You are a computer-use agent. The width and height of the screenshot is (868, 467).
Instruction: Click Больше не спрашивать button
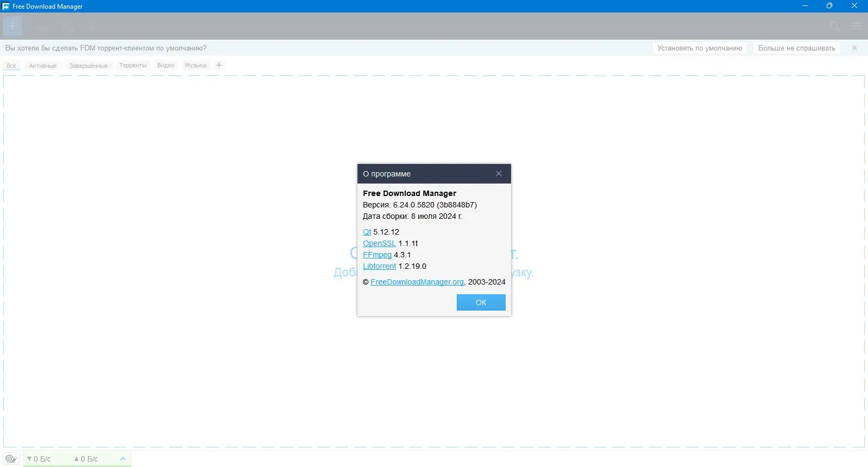[796, 48]
